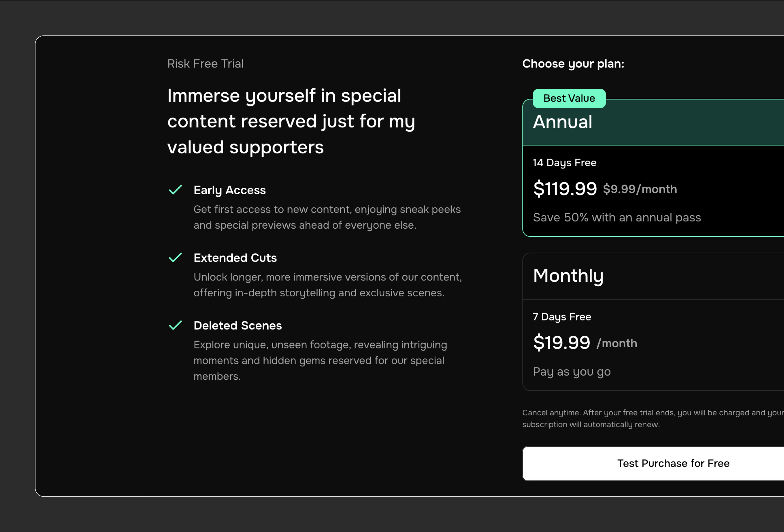Click the Early Access heading

(229, 190)
